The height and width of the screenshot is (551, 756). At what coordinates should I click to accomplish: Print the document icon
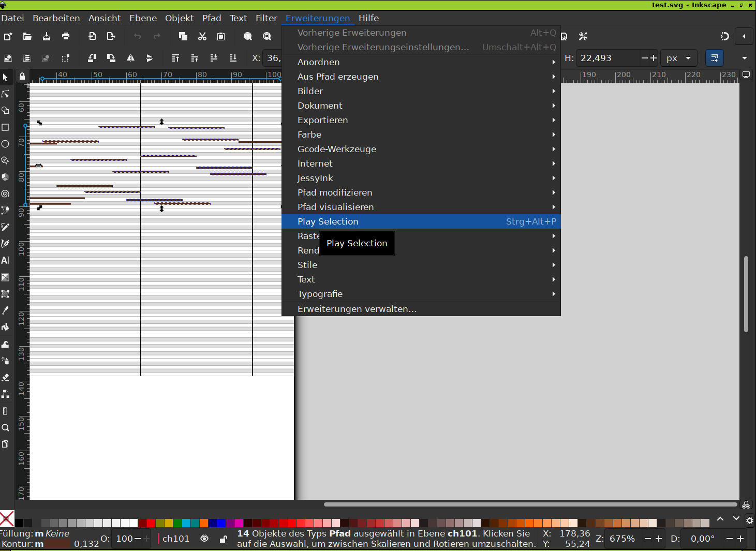click(66, 36)
